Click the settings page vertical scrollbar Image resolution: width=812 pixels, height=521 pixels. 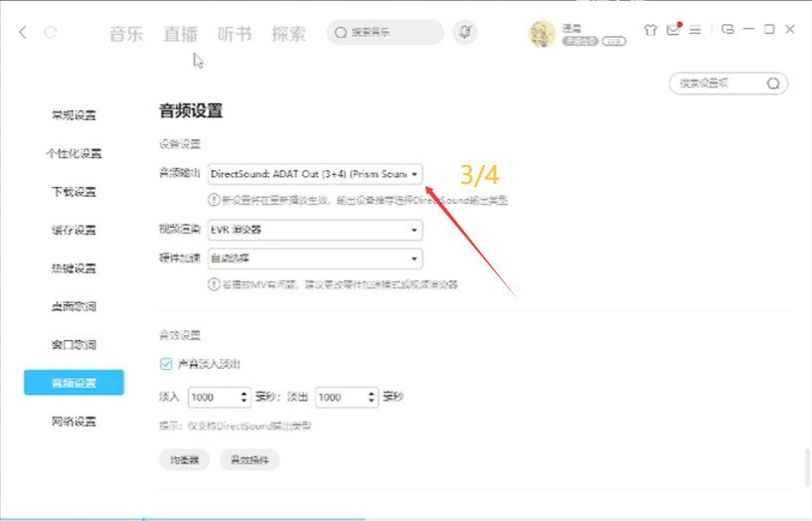click(x=807, y=468)
